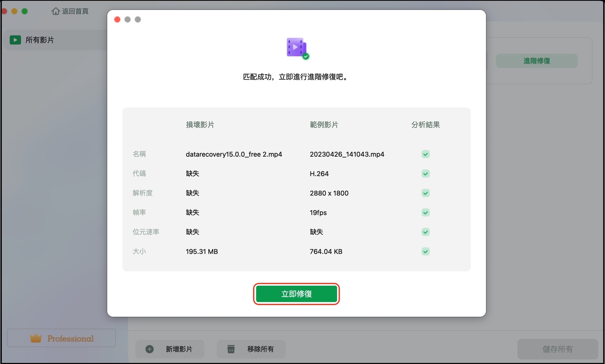This screenshot has height=364, width=605.
Task: Click the analysis checkmark for the 大小 row
Action: pos(425,251)
